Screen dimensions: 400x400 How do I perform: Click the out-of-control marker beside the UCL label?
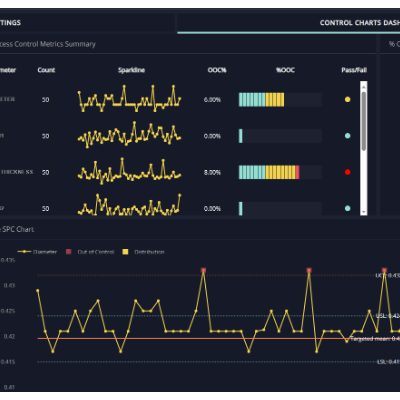(384, 270)
